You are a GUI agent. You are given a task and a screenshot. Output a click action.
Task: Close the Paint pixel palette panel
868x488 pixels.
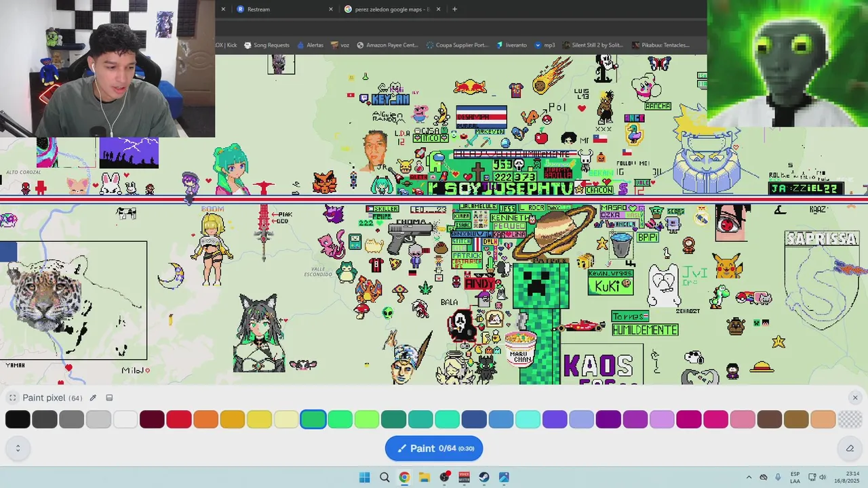coord(855,398)
